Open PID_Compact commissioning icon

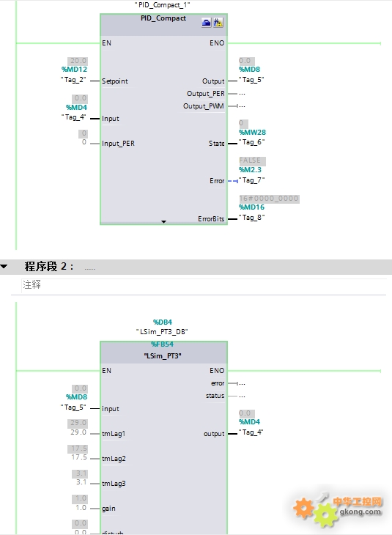[x=218, y=23]
